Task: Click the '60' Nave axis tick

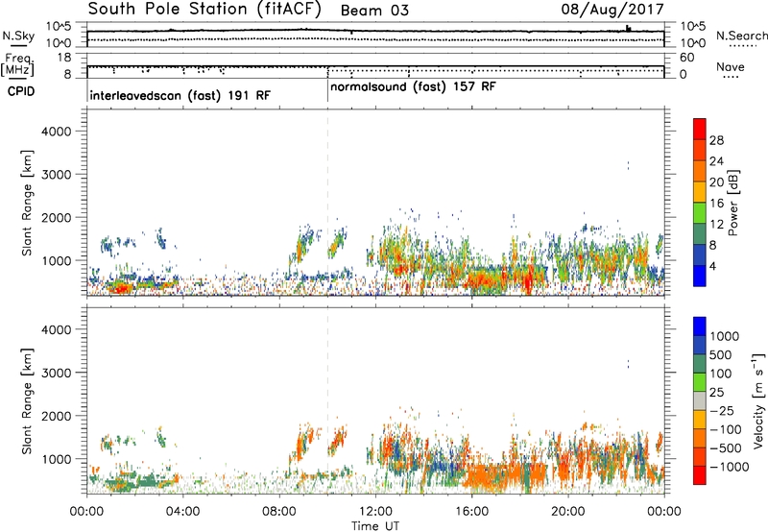Action: [x=686, y=58]
